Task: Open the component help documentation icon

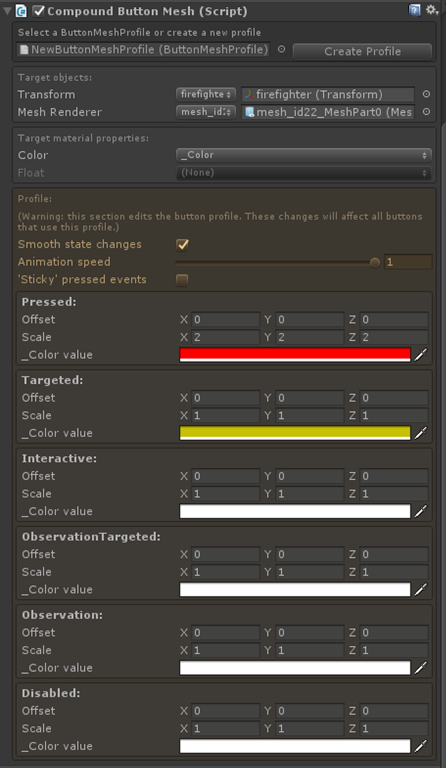Action: [414, 10]
